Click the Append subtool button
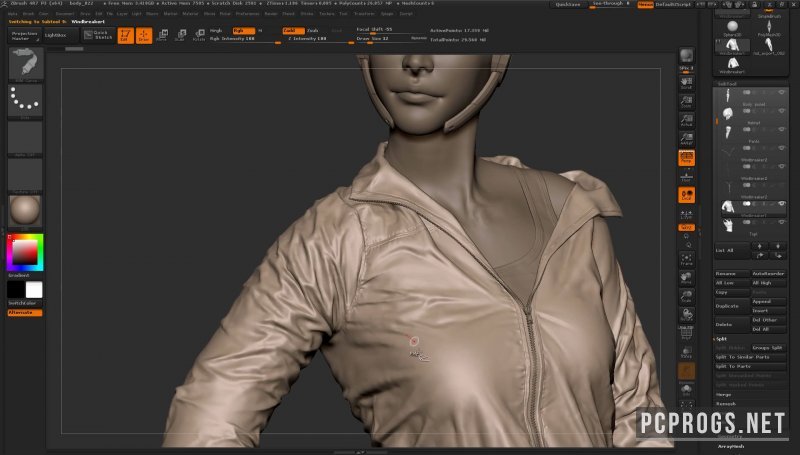The image size is (800, 455). tap(768, 301)
